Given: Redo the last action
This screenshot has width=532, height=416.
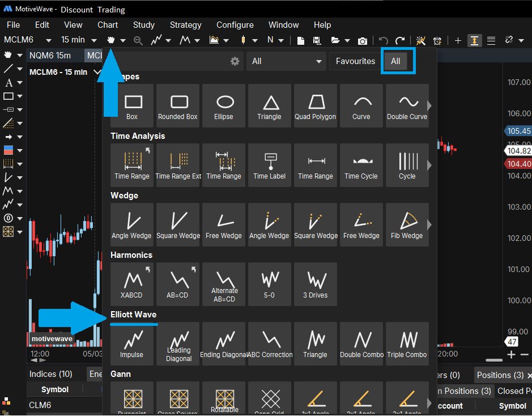Looking at the screenshot, I should [400, 41].
